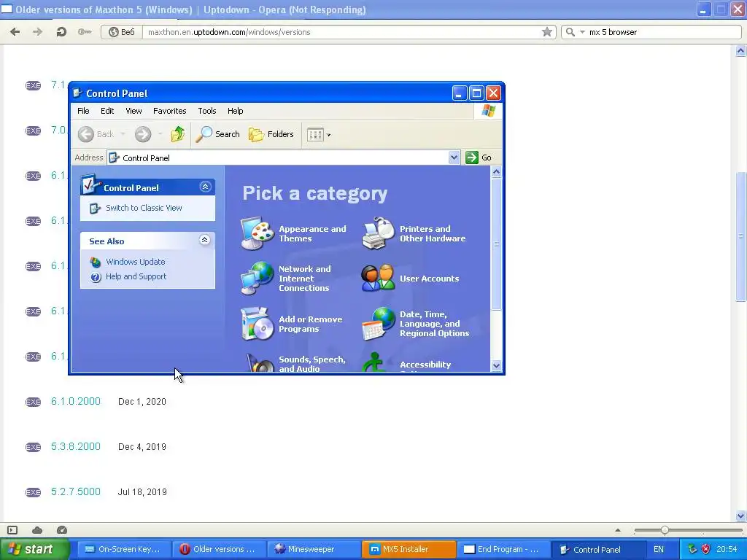Click the Forward arrow in Control Panel

pos(143,134)
